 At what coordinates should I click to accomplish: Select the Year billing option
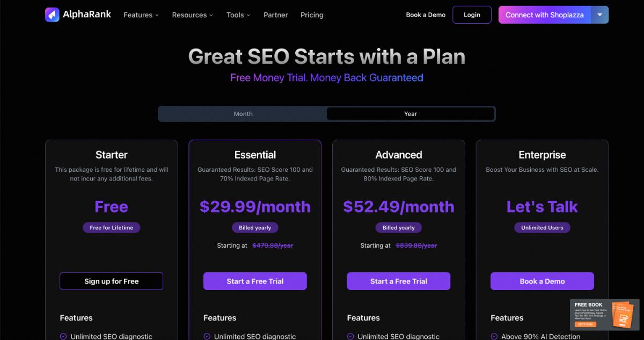(411, 114)
